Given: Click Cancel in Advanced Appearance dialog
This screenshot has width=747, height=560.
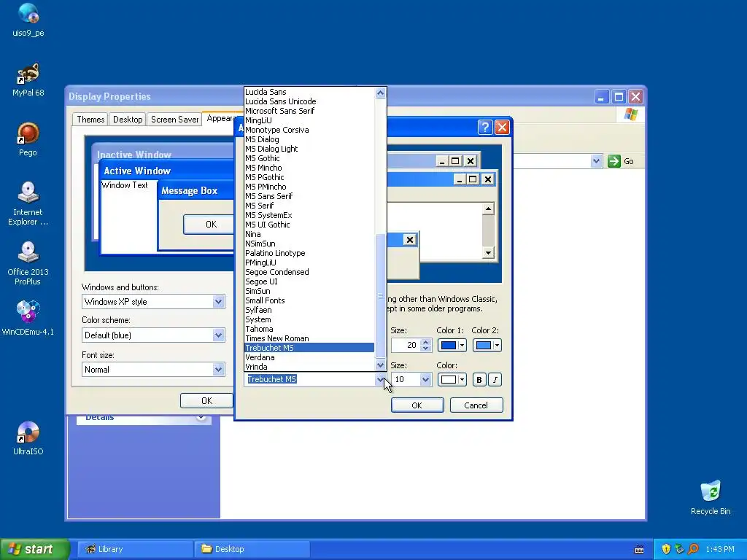Looking at the screenshot, I should click(476, 405).
